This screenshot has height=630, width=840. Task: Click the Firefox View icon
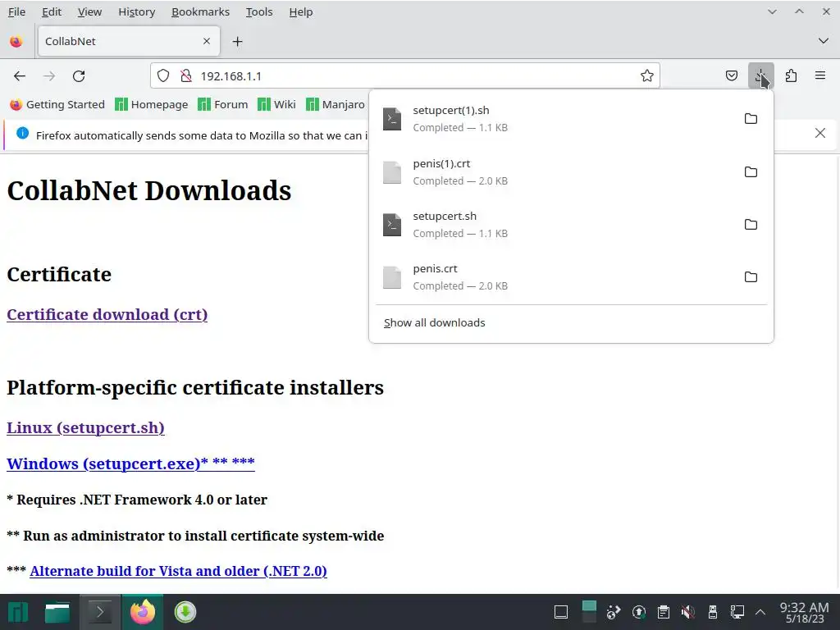[x=16, y=41]
